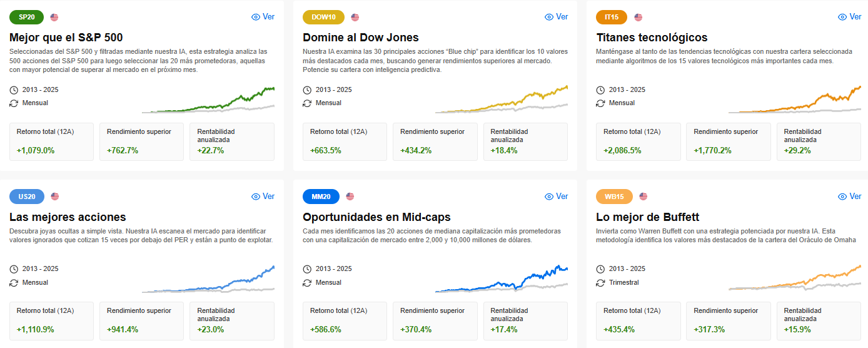
Task: Click the US flag icon beside DOW10
Action: tap(355, 17)
